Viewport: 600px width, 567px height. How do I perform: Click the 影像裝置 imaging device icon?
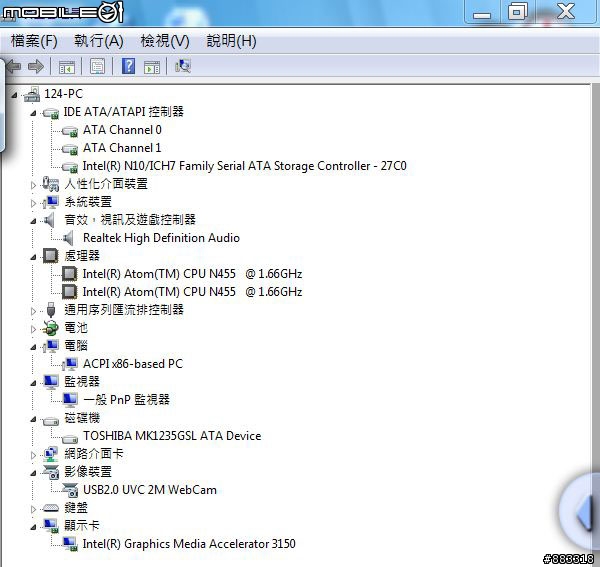click(51, 472)
